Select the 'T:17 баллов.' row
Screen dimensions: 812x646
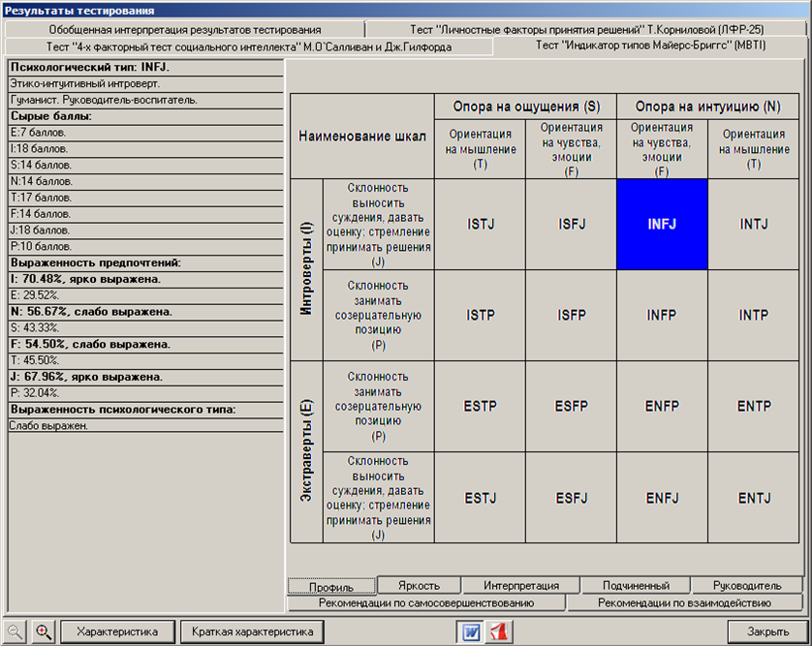146,198
